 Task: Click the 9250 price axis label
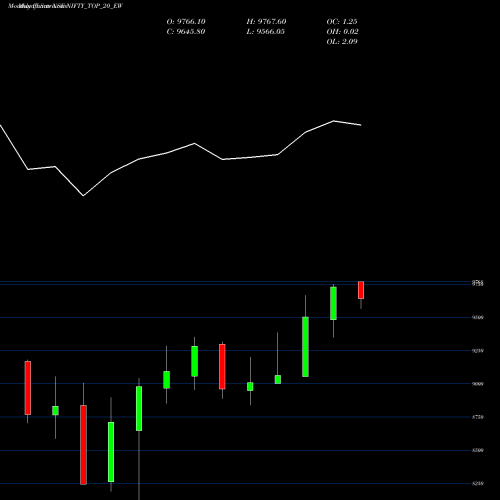[x=478, y=351]
